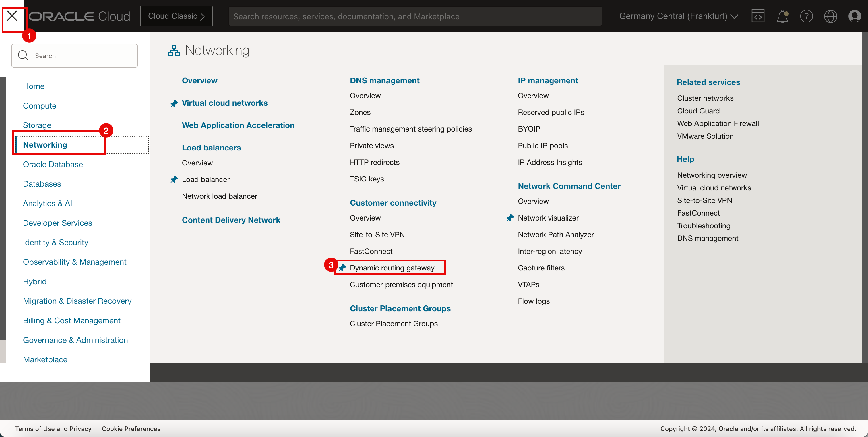Click the navigation search magnifier icon

click(x=23, y=55)
